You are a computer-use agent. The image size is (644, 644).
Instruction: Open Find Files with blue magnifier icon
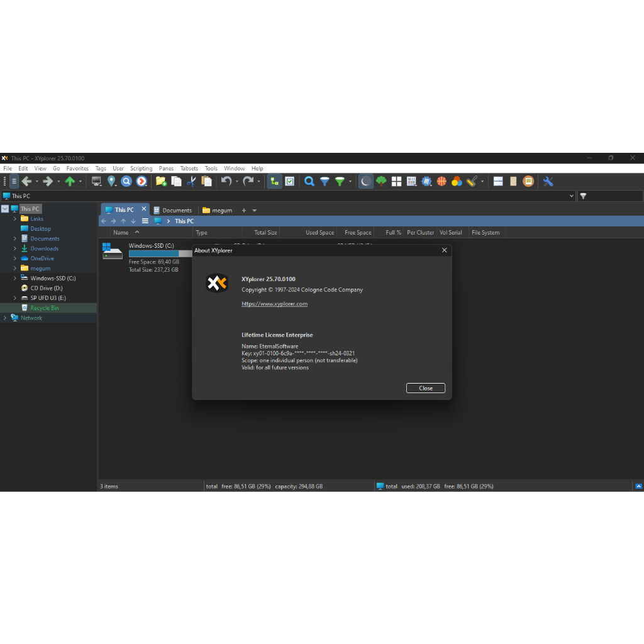(309, 182)
